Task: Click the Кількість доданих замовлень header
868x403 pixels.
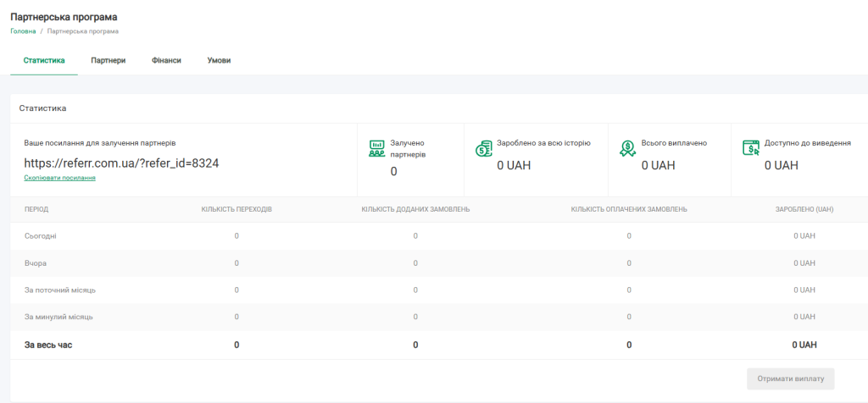Action: tap(415, 209)
